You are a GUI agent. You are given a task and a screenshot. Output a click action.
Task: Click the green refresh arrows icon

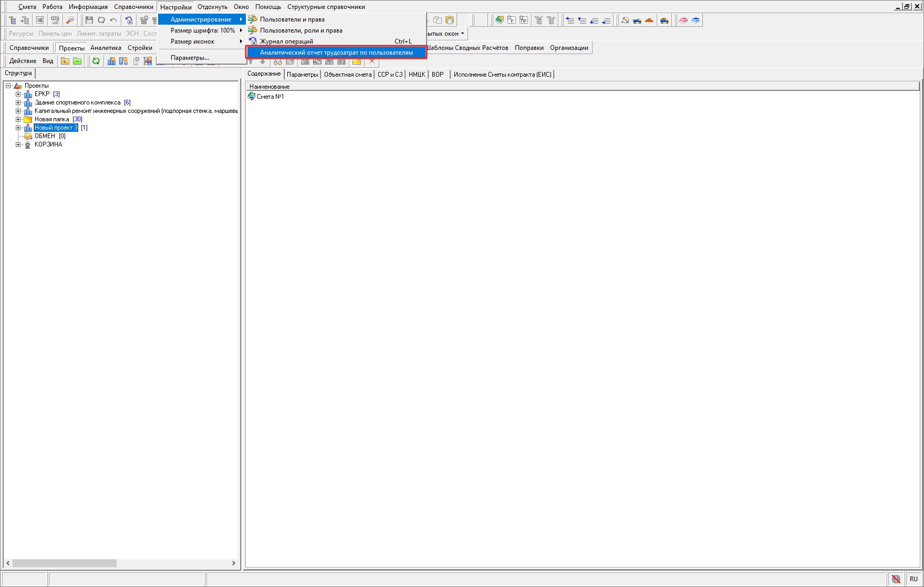[x=96, y=61]
